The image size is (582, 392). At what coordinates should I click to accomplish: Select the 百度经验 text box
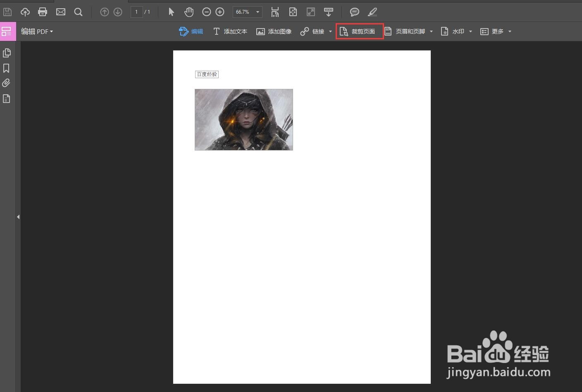click(x=207, y=74)
